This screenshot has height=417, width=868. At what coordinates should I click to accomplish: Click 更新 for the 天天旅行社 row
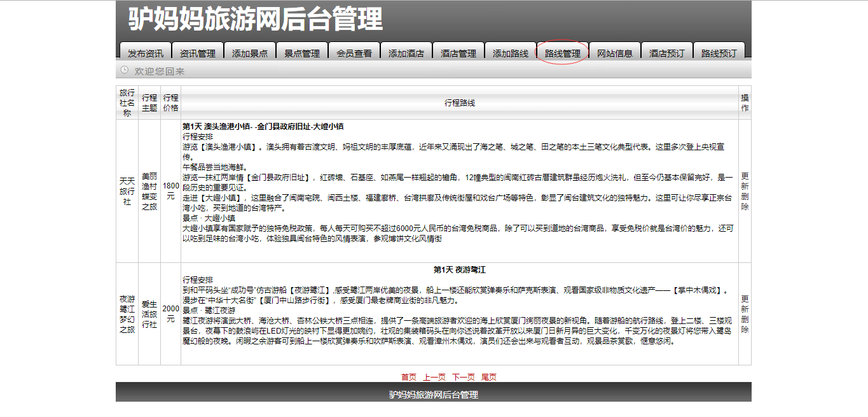(745, 181)
